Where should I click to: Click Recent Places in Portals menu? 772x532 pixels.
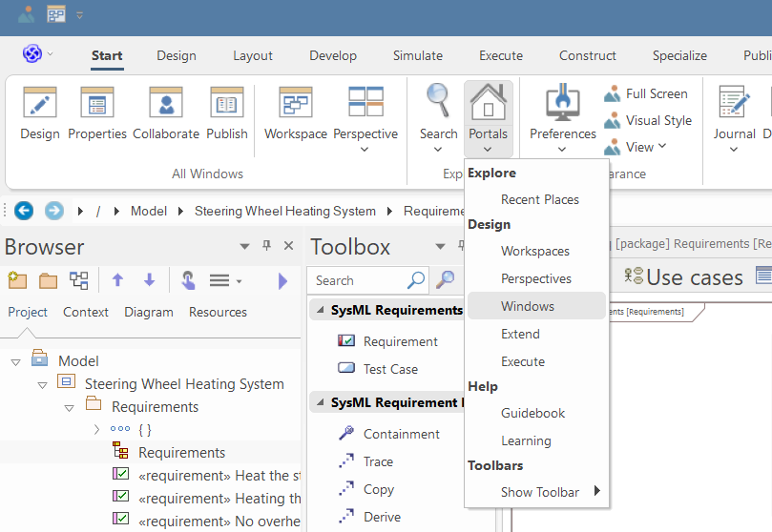click(x=539, y=199)
